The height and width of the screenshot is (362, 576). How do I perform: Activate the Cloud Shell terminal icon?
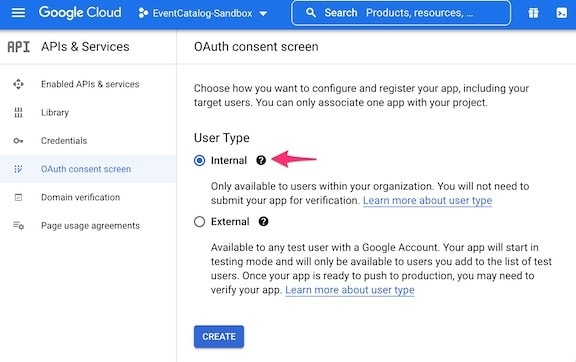click(x=561, y=13)
